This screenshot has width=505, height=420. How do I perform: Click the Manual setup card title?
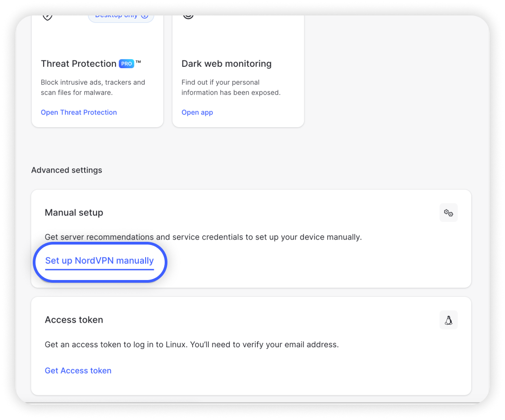tap(74, 212)
